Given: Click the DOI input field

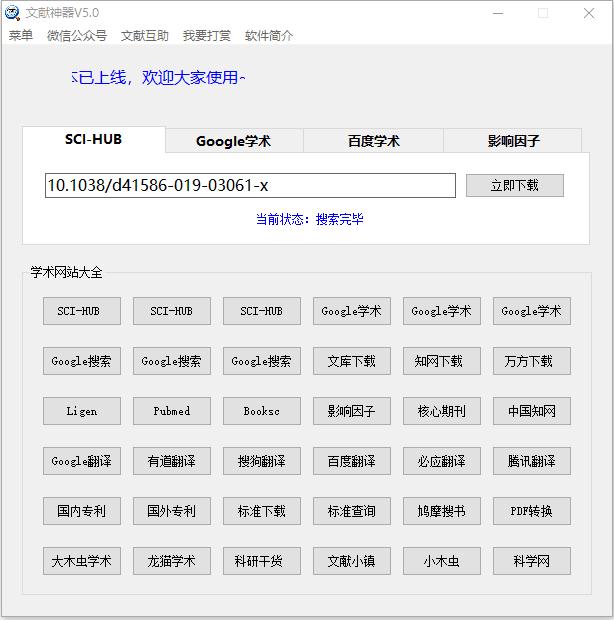Looking at the screenshot, I should (250, 185).
